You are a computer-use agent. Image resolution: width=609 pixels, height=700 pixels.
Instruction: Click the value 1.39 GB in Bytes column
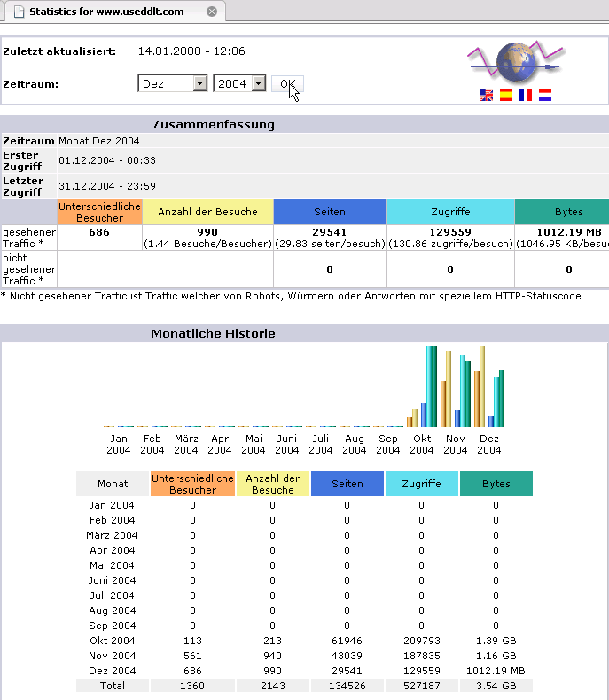point(496,641)
